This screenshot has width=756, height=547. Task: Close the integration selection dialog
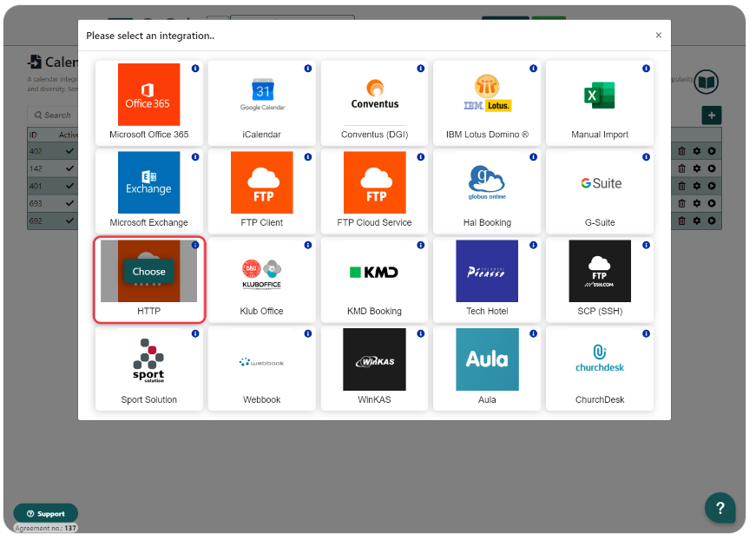659,36
